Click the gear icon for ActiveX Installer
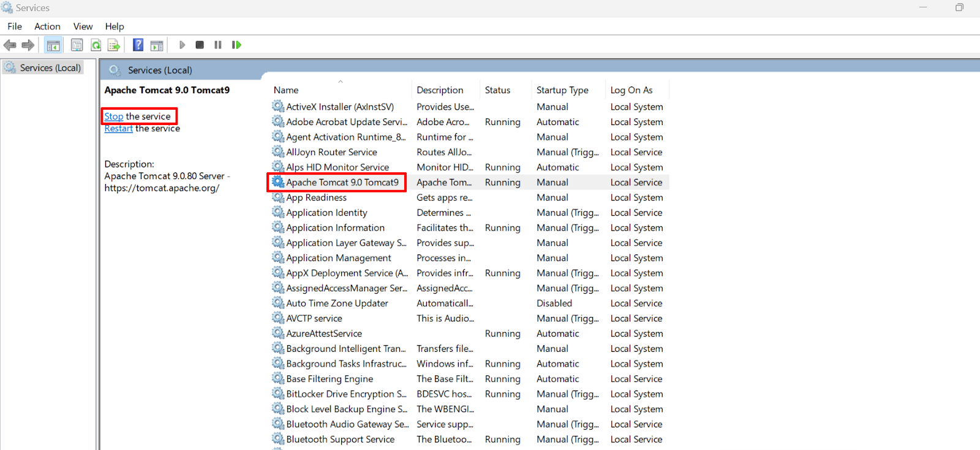The width and height of the screenshot is (980, 450). (x=278, y=106)
